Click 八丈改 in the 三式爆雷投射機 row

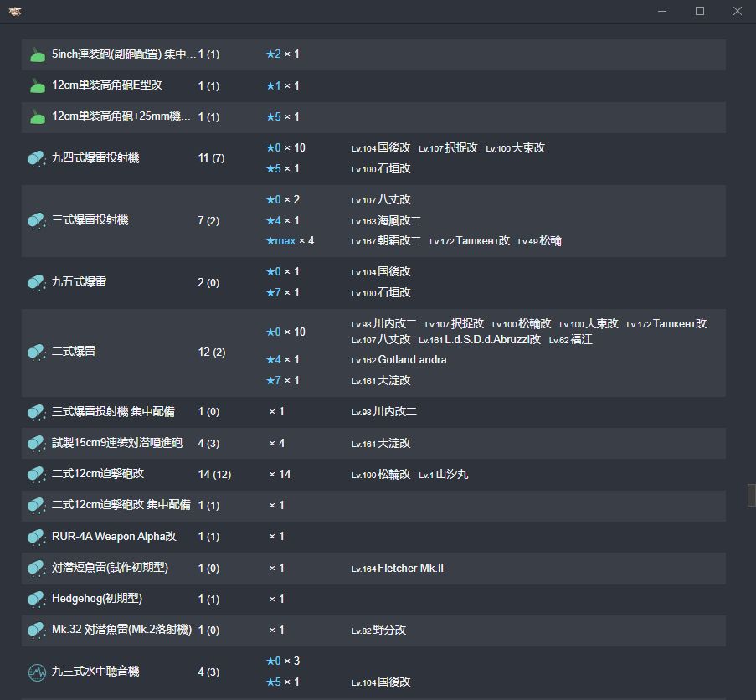381,199
